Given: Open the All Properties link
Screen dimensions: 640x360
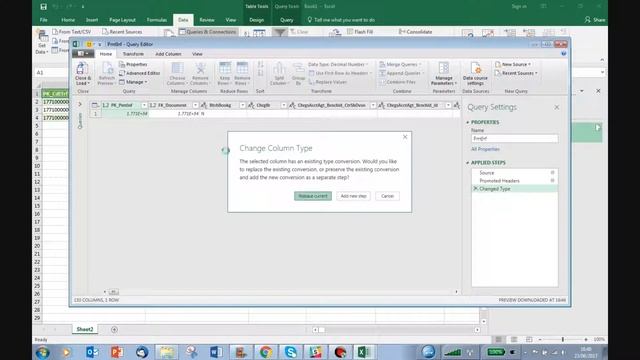Looking at the screenshot, I should pos(485,149).
